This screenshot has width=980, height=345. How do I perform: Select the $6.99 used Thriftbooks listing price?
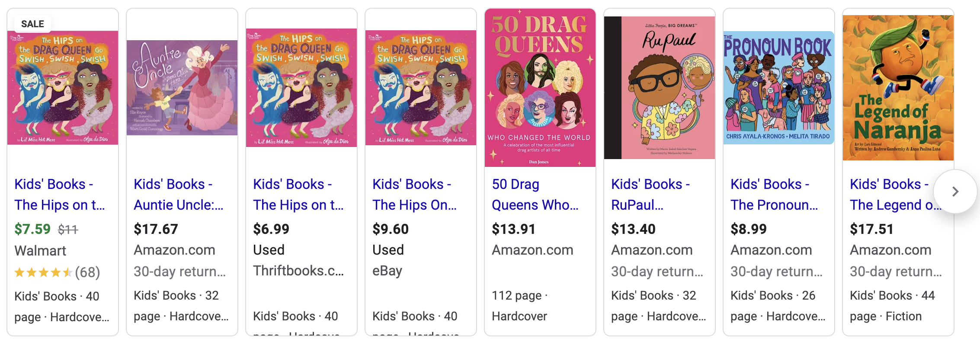(271, 229)
